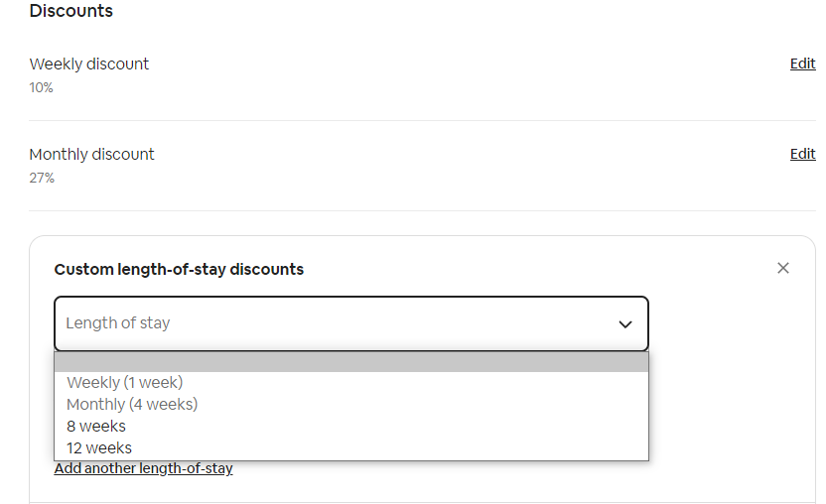Click the Monthly discount label
The width and height of the screenshot is (826, 504).
92,154
